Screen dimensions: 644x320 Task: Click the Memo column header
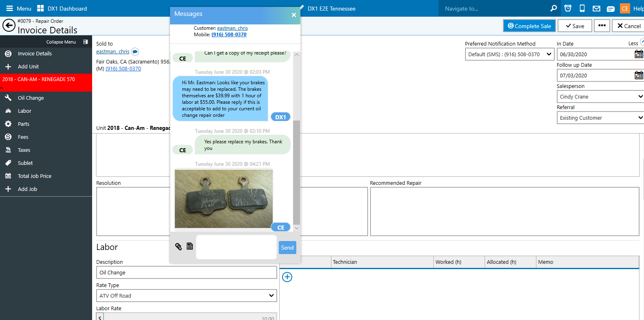[x=587, y=262]
